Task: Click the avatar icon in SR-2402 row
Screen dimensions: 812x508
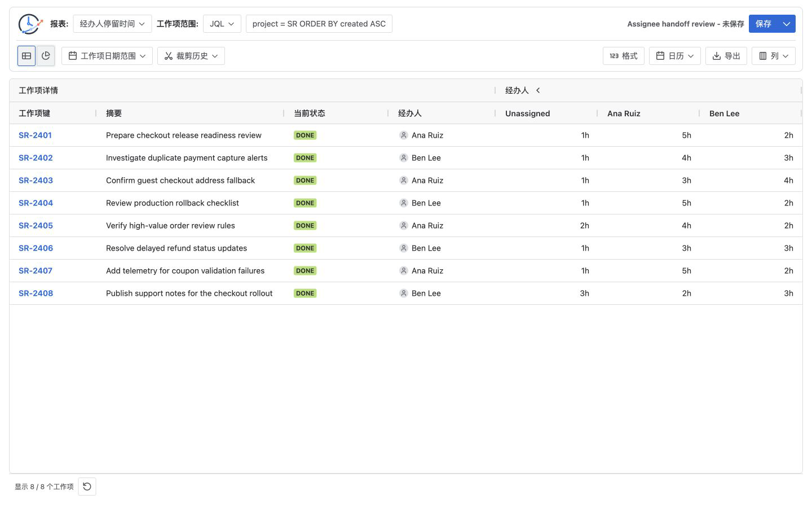Action: click(404, 158)
